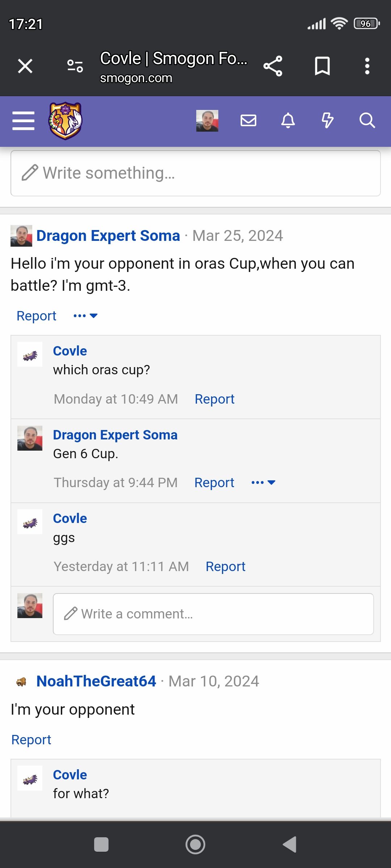Open the conversations envelope icon
Viewport: 391px width, 868px height.
tap(249, 121)
